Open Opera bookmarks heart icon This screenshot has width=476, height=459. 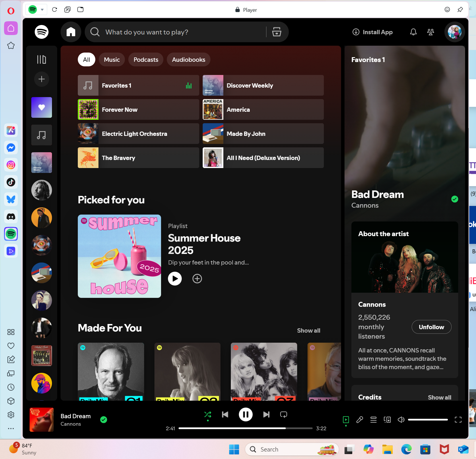tap(11, 346)
